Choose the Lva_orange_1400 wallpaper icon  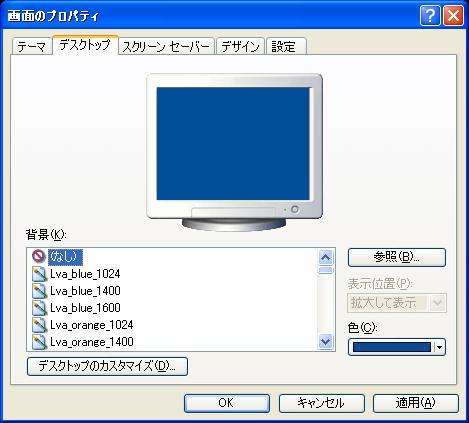39,342
